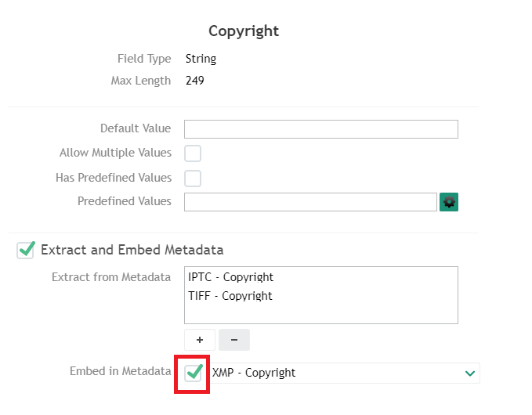Screen dimensions: 532x415
Task: Focus the Predefined Values input box
Action: point(309,202)
